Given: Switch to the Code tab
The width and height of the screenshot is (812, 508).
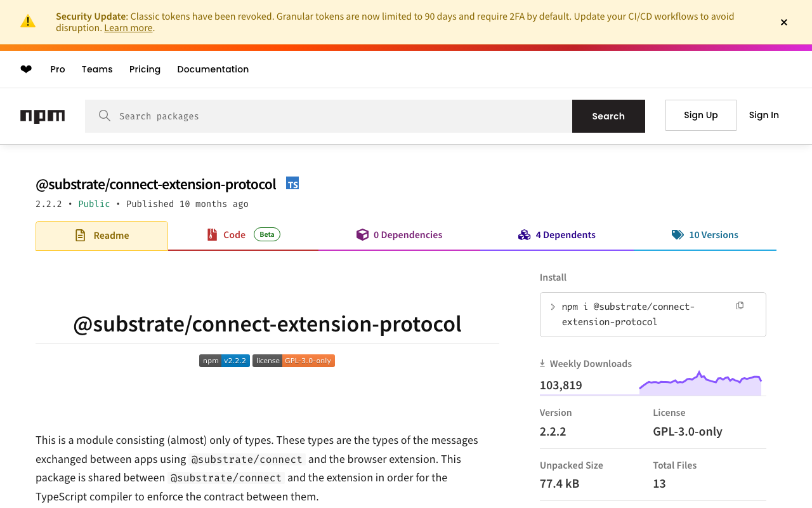Looking at the screenshot, I should (243, 235).
